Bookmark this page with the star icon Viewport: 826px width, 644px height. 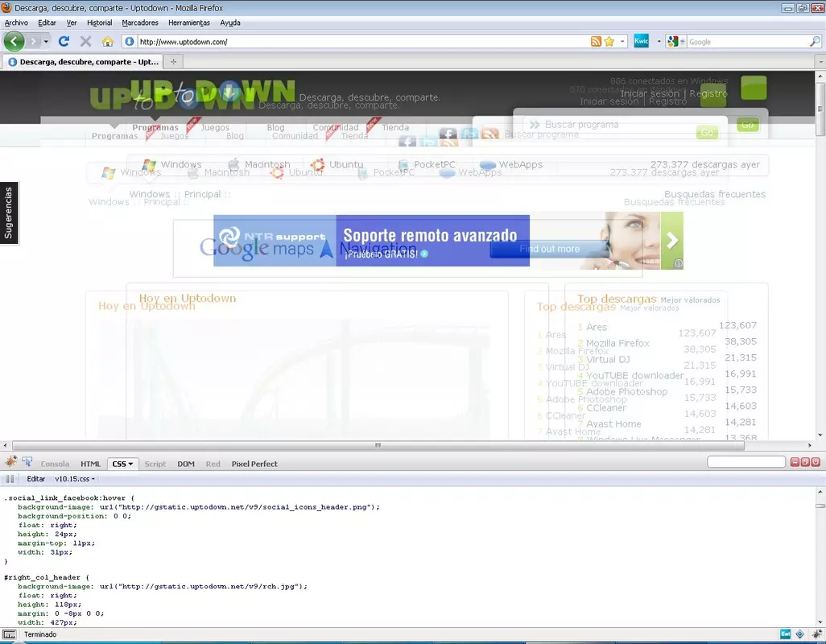(609, 42)
